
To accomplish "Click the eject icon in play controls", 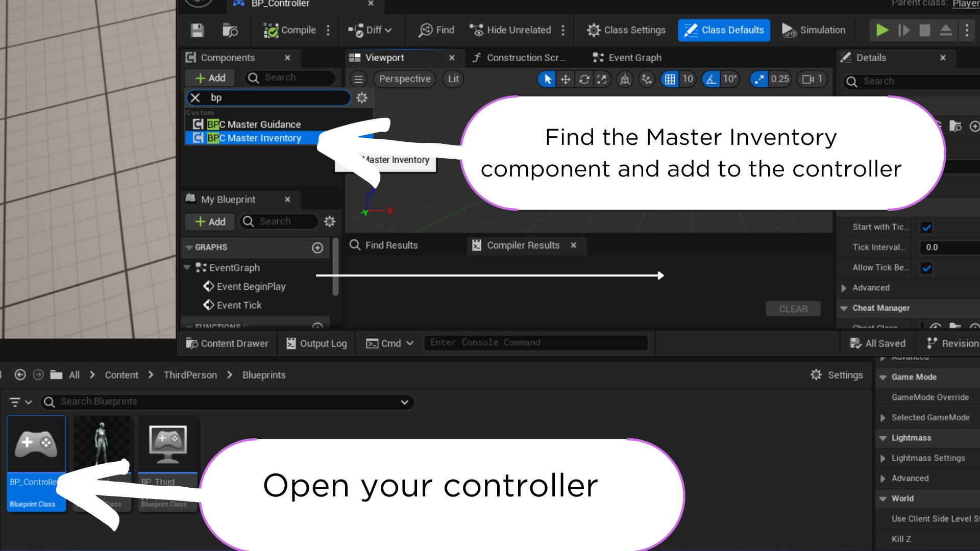I will point(946,30).
